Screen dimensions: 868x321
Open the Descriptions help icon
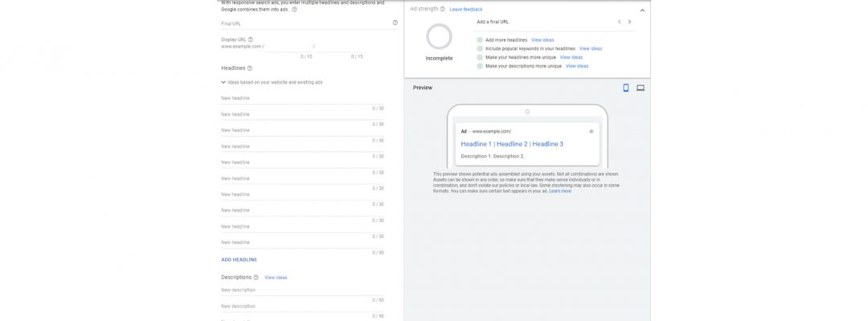click(256, 278)
